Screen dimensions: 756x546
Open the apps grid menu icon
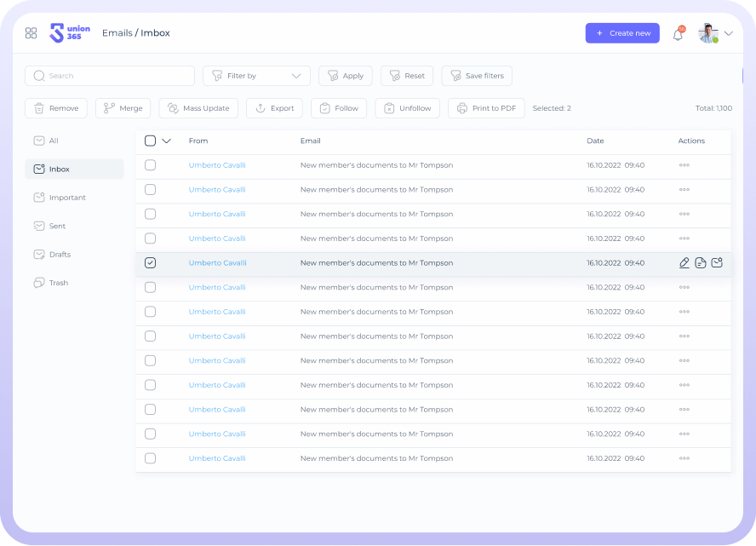[x=31, y=33]
